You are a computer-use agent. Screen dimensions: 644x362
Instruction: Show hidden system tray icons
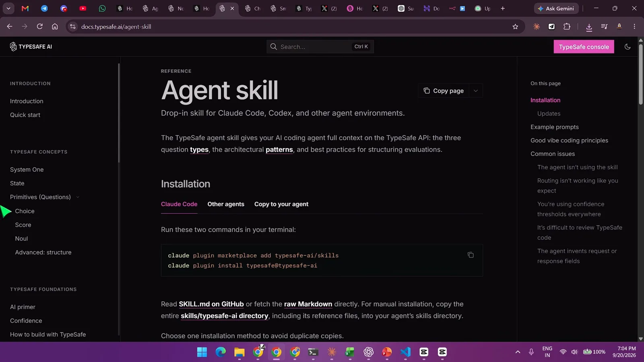(x=518, y=352)
